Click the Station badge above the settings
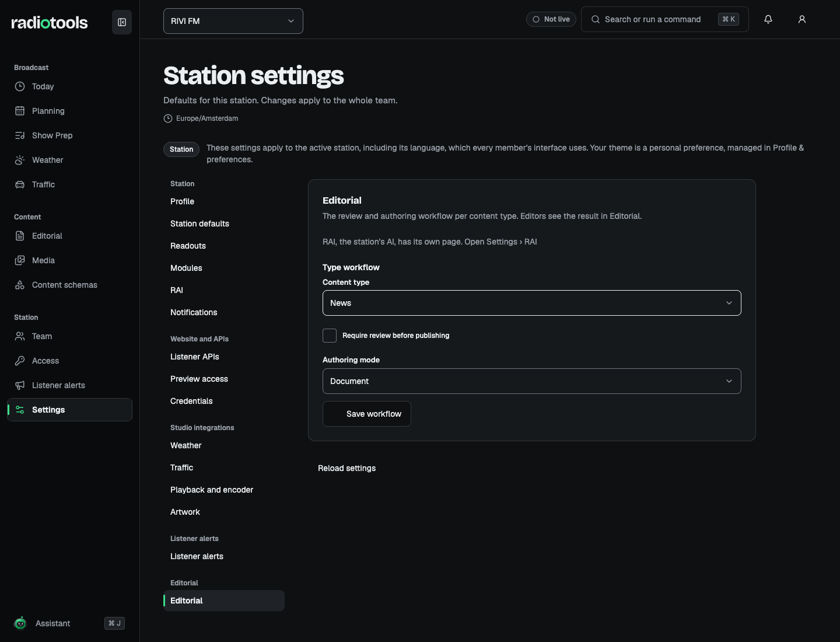Viewport: 840px width, 642px height. (x=181, y=149)
